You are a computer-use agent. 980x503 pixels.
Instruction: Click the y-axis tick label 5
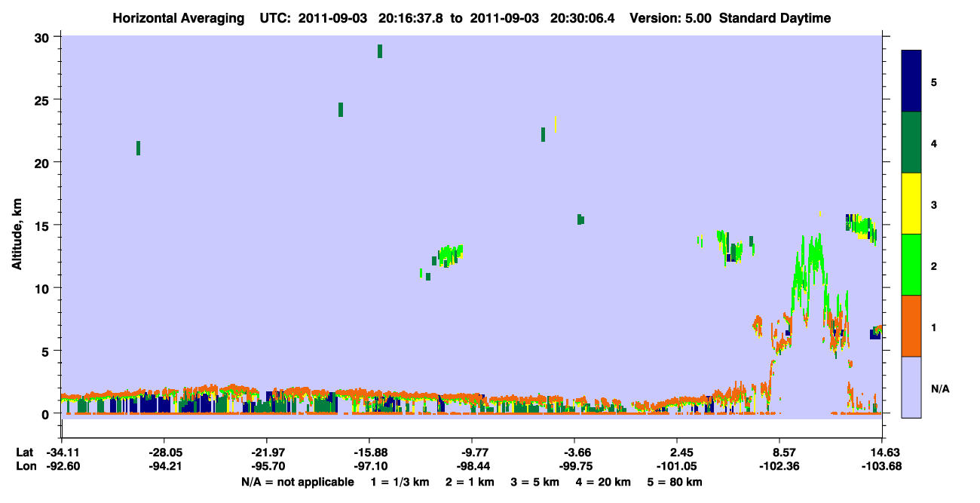point(47,351)
